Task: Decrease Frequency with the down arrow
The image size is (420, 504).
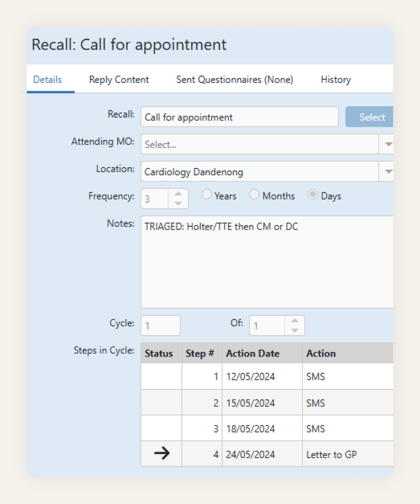Action: 178,203
